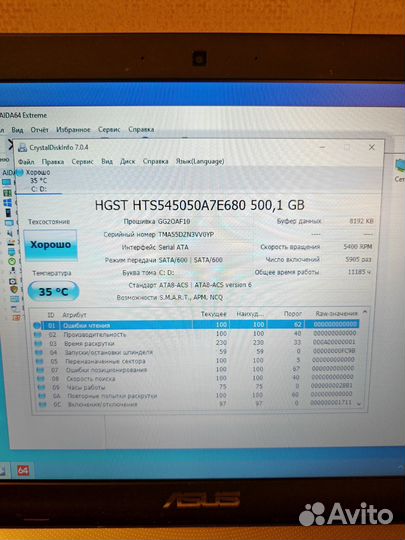
Task: Select the orange benchmark icon in AIDA64 tree
Action: click(16, 318)
